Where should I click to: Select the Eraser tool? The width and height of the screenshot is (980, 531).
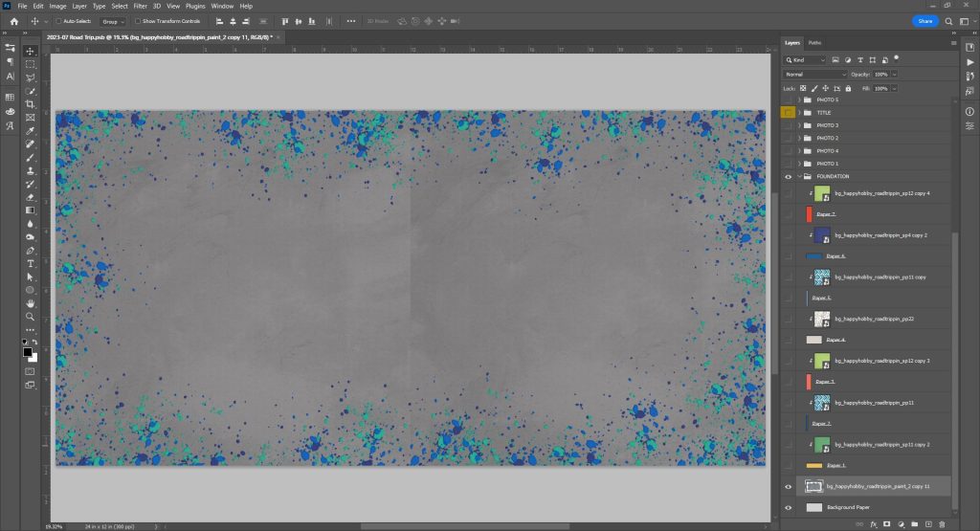pos(31,196)
